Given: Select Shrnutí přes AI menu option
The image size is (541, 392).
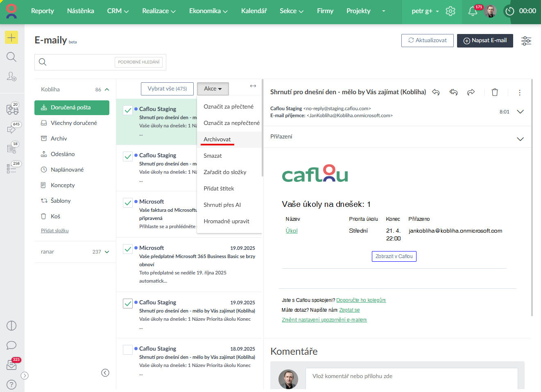Looking at the screenshot, I should 222,205.
